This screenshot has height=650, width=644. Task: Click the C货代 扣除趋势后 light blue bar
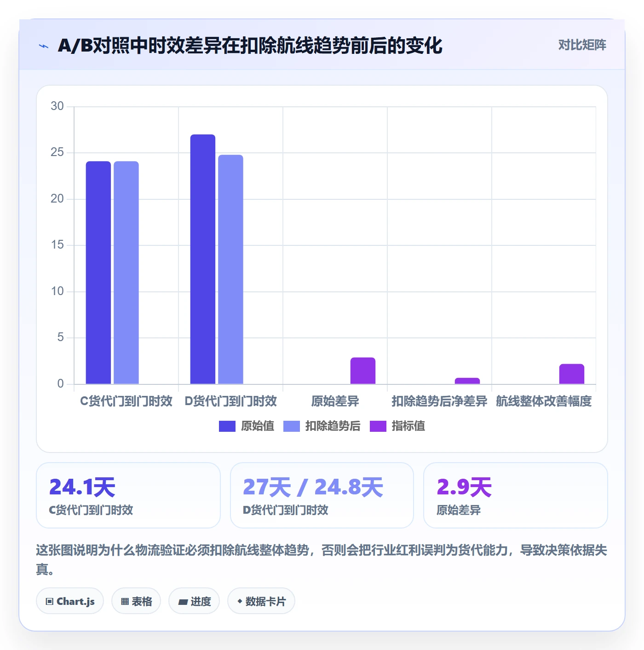[126, 273]
